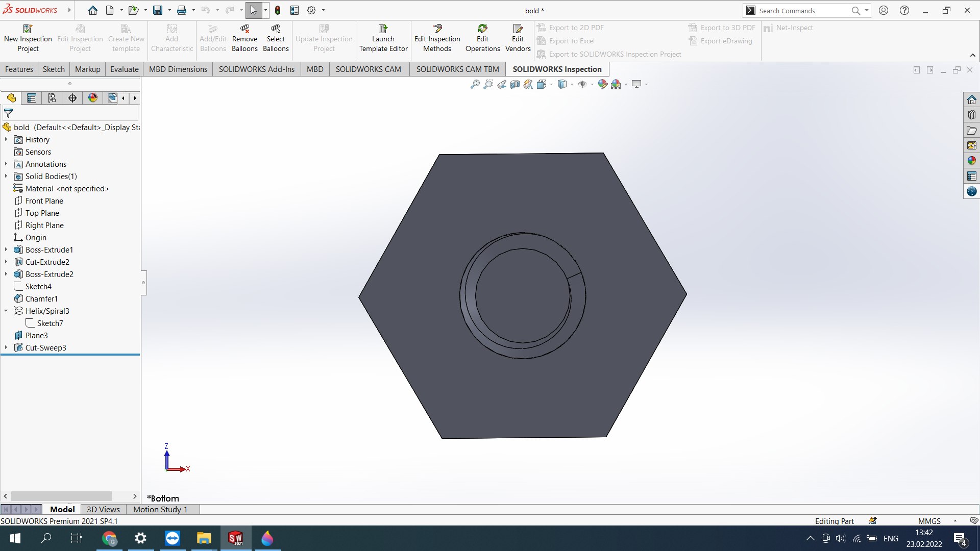This screenshot has width=980, height=551.
Task: Open the PropertyManager tab icon
Action: click(x=32, y=98)
